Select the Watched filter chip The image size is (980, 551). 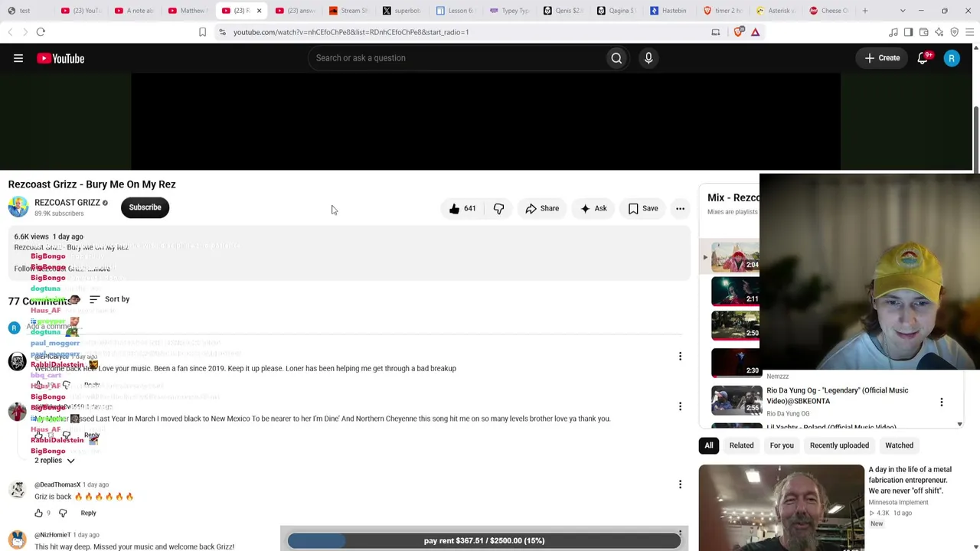coord(899,445)
